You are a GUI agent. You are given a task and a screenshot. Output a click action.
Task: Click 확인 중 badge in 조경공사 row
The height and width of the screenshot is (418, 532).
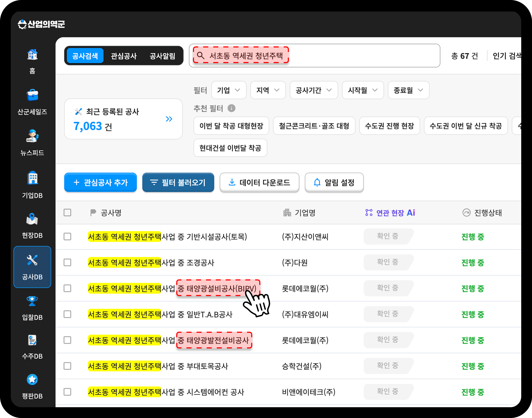tap(388, 262)
